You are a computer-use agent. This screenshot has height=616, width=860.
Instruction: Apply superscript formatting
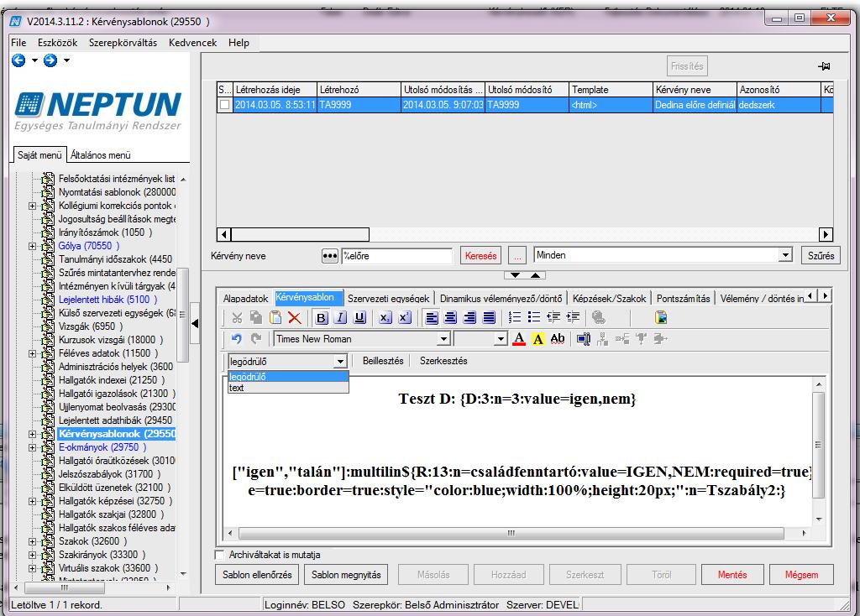[x=405, y=317]
